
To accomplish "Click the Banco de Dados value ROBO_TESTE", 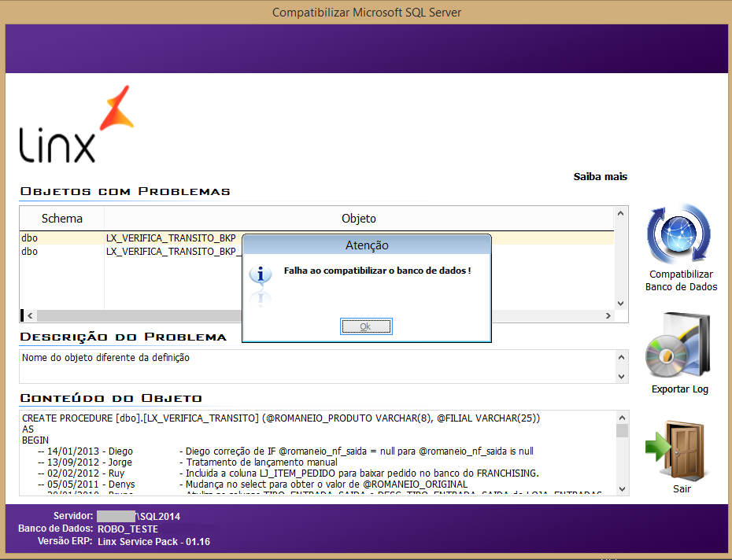I will click(128, 529).
